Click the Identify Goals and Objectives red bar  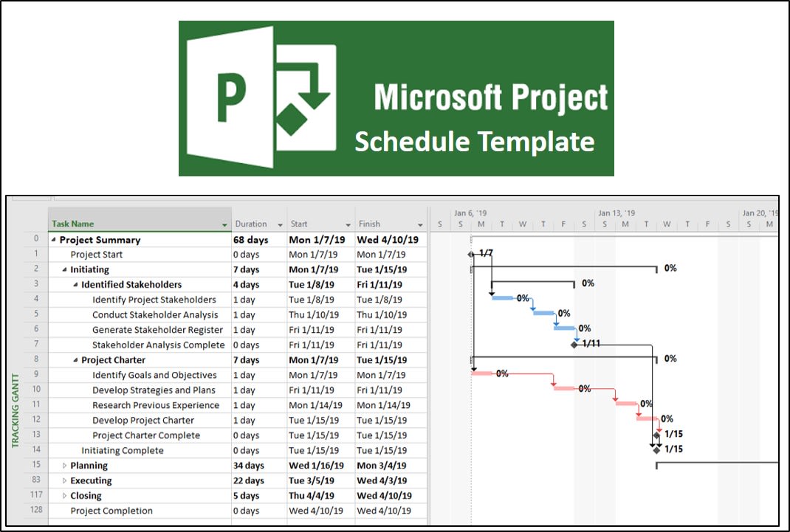[x=482, y=373]
